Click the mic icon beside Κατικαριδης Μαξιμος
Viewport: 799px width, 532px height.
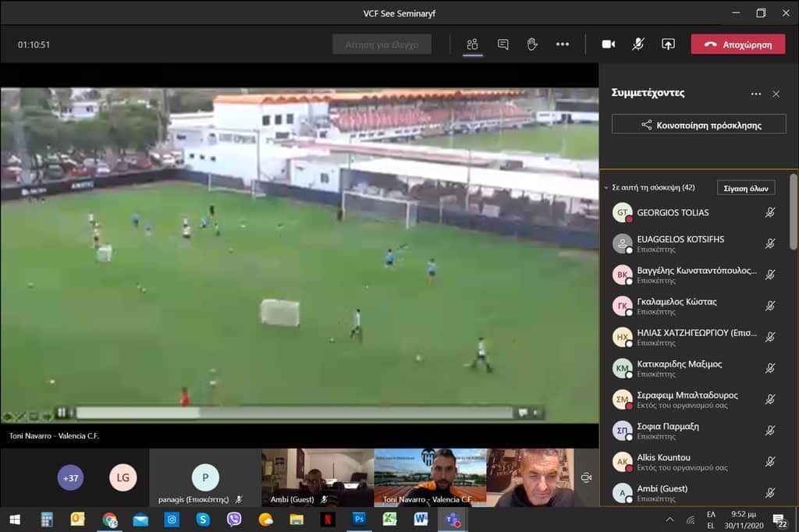click(x=770, y=368)
